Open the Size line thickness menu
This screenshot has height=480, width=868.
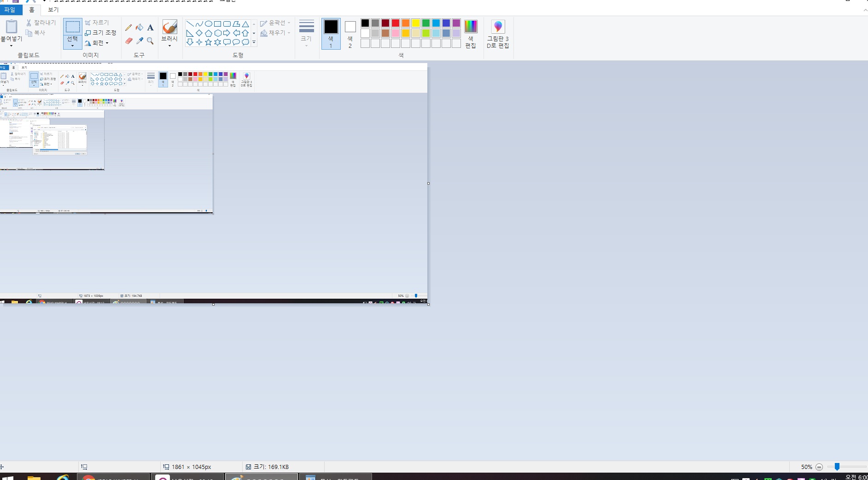coord(306,34)
